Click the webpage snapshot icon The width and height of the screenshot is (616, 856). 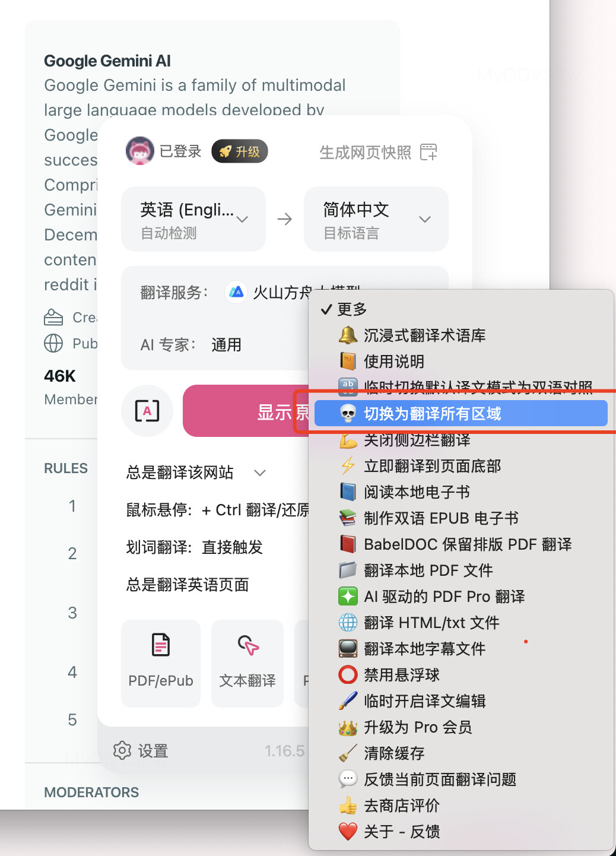coord(428,152)
